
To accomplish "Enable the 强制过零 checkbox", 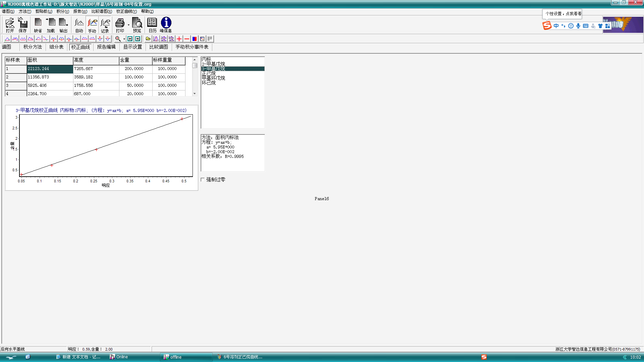I will tap(203, 180).
